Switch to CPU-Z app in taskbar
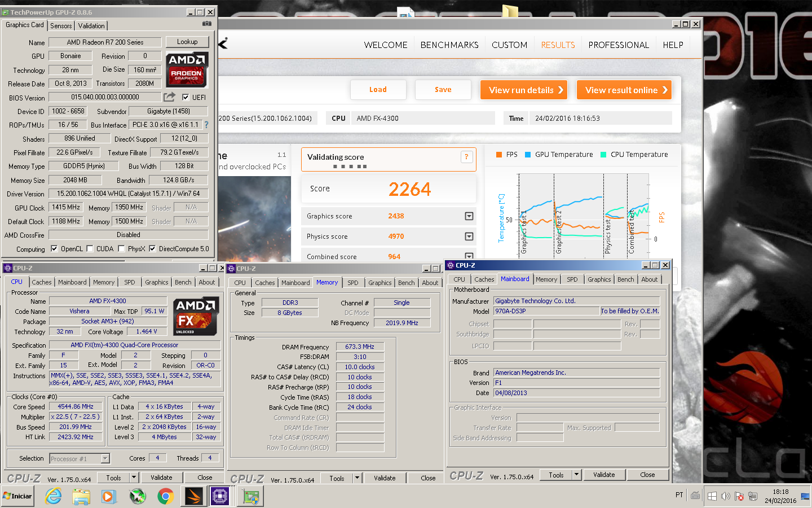Screen dimensions: 812x508 (x=219, y=496)
